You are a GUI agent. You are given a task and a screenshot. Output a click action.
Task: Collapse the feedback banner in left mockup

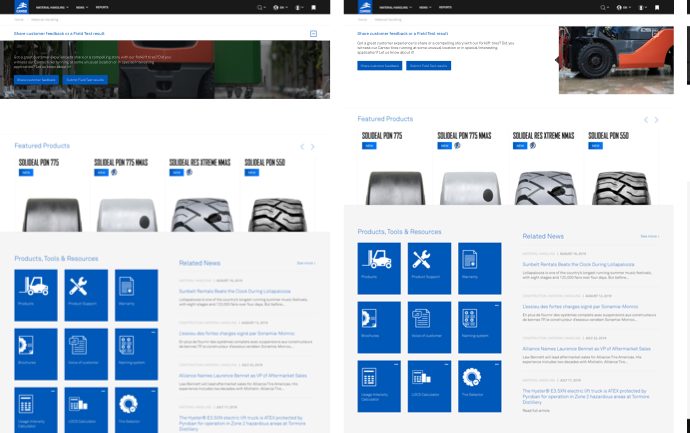click(x=313, y=33)
